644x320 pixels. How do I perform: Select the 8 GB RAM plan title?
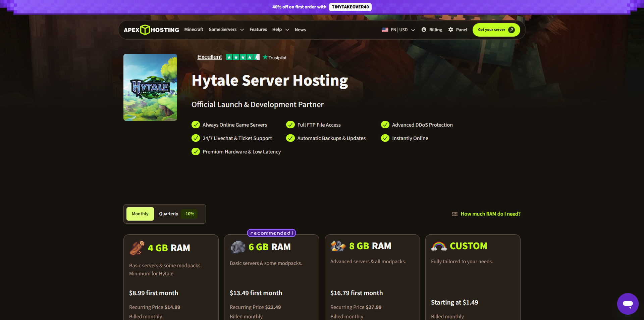coord(370,246)
